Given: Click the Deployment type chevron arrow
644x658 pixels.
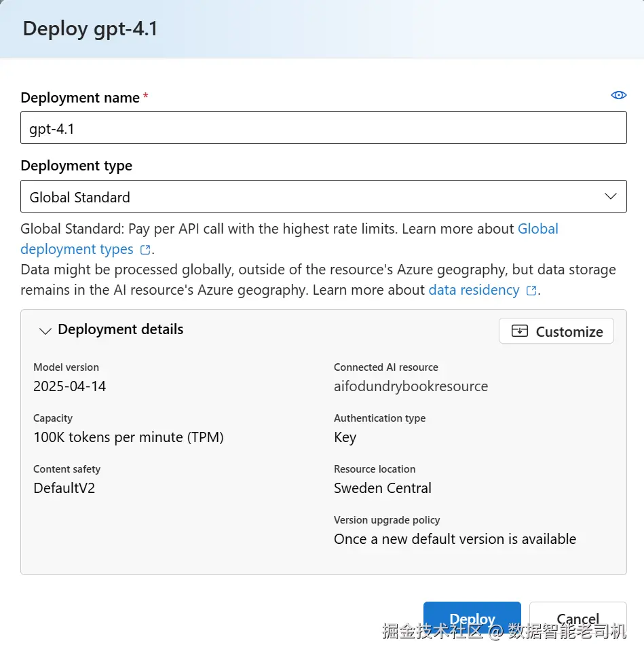Looking at the screenshot, I should 611,196.
